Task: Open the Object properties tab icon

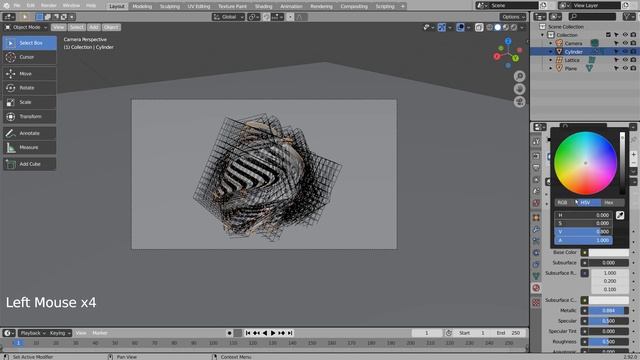Action: [536, 218]
